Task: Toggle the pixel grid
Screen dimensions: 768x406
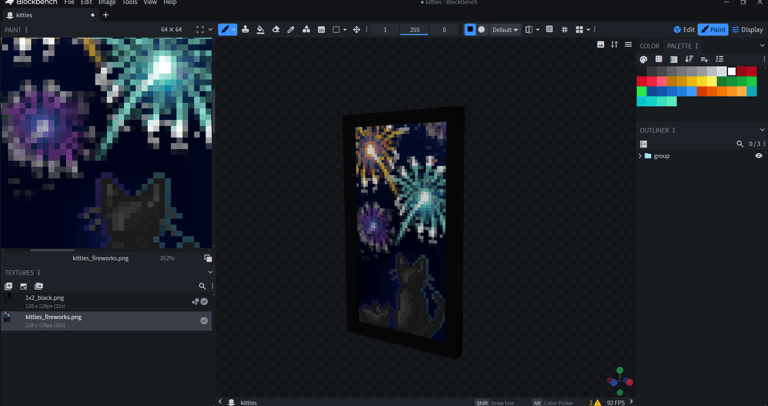Action: pos(565,29)
